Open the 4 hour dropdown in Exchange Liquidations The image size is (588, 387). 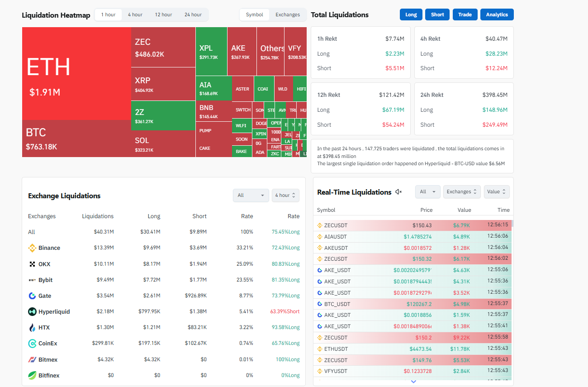[285, 195]
